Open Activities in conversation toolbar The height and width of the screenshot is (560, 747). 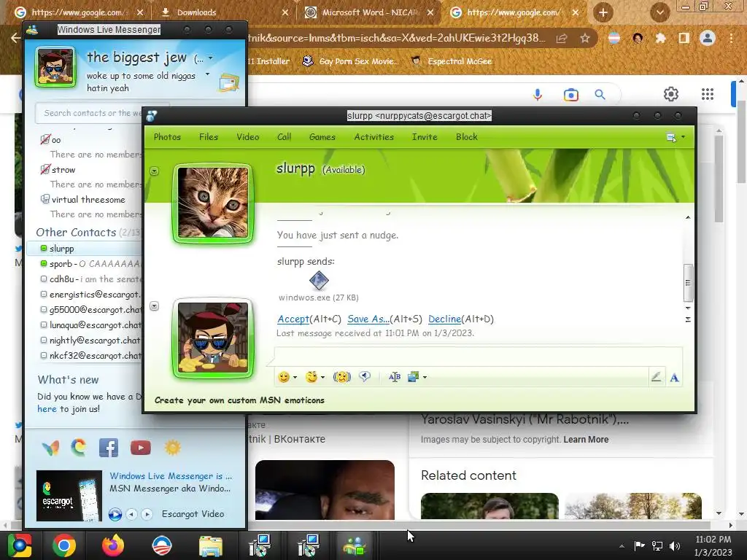tap(374, 137)
